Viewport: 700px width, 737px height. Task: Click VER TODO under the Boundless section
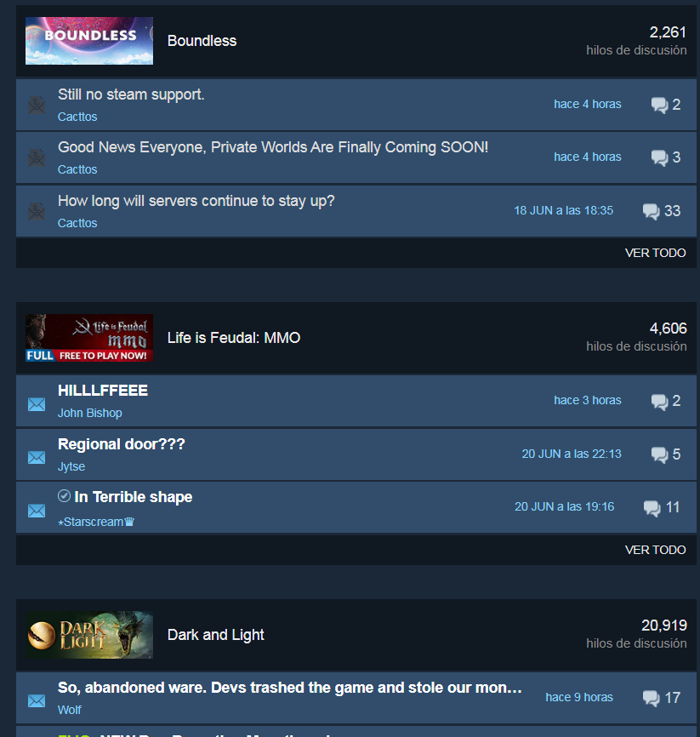[656, 253]
